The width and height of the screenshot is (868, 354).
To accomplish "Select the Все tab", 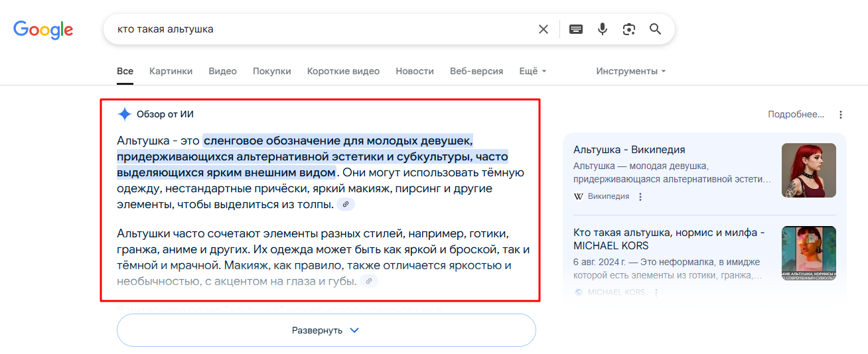I will click(125, 71).
